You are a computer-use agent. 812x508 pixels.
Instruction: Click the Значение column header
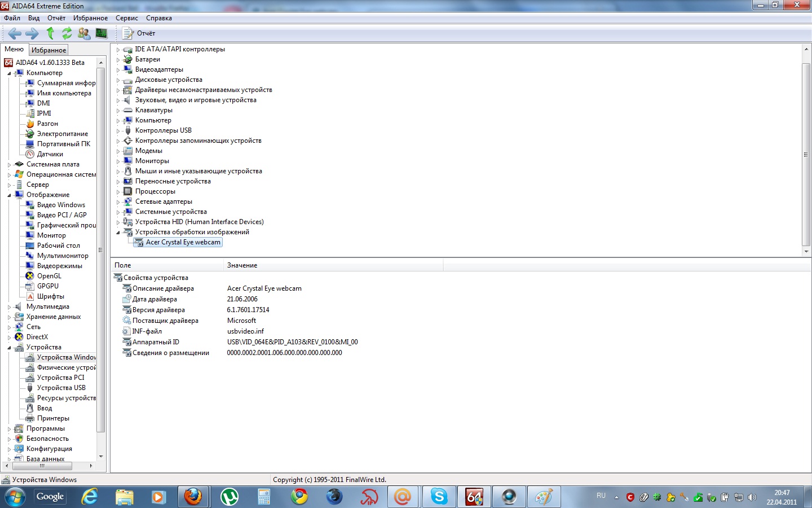(x=333, y=265)
